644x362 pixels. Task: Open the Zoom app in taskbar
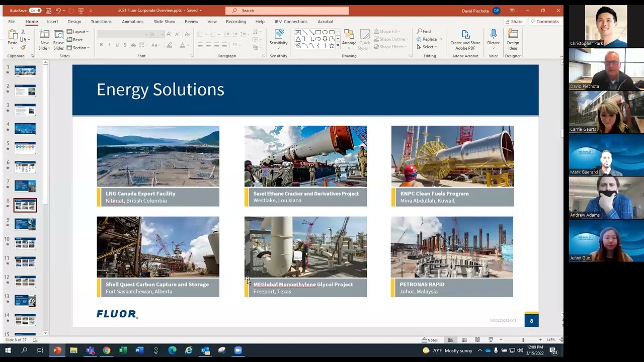point(238,350)
